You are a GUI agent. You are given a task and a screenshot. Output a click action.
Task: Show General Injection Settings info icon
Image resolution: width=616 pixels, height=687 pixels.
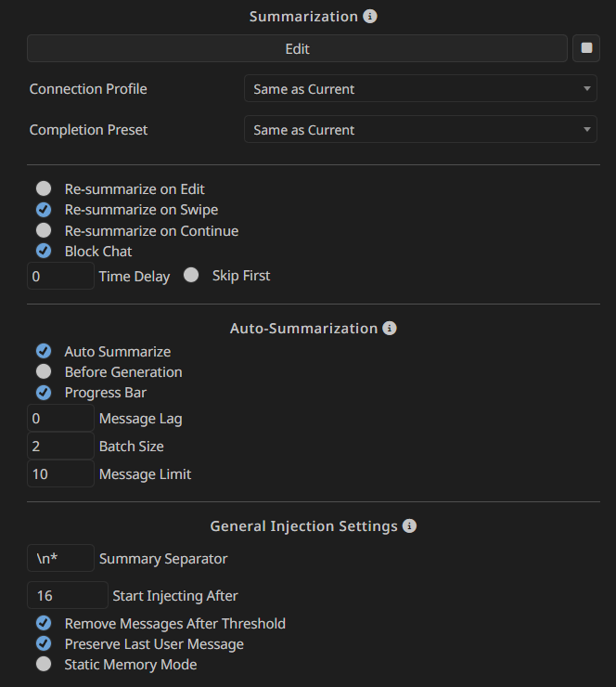pyautogui.click(x=409, y=525)
